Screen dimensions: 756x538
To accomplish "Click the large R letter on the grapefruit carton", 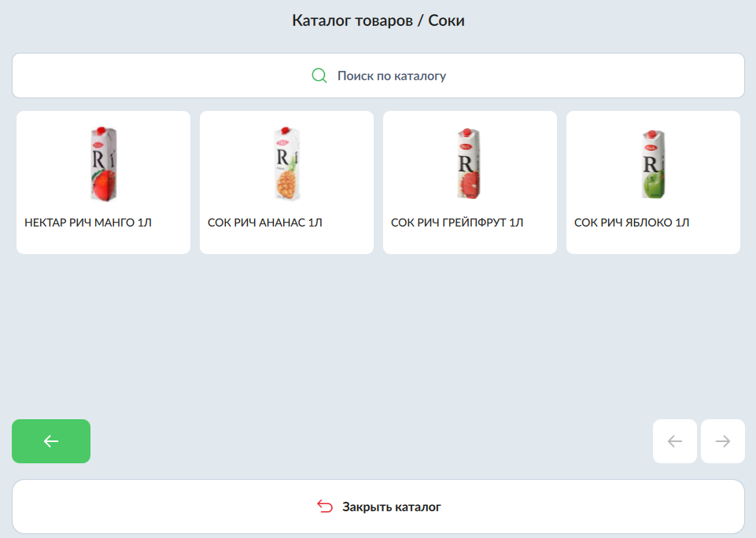I will [x=465, y=165].
